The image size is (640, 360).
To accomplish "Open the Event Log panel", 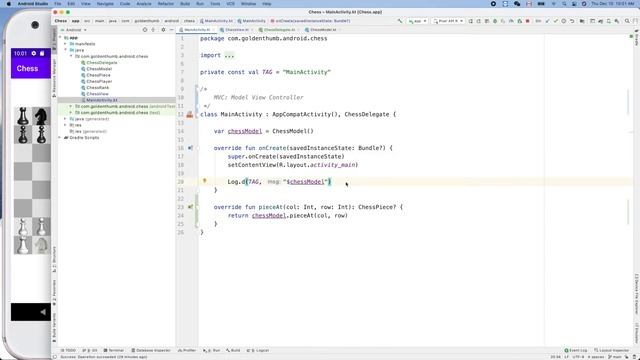I will click(576, 350).
